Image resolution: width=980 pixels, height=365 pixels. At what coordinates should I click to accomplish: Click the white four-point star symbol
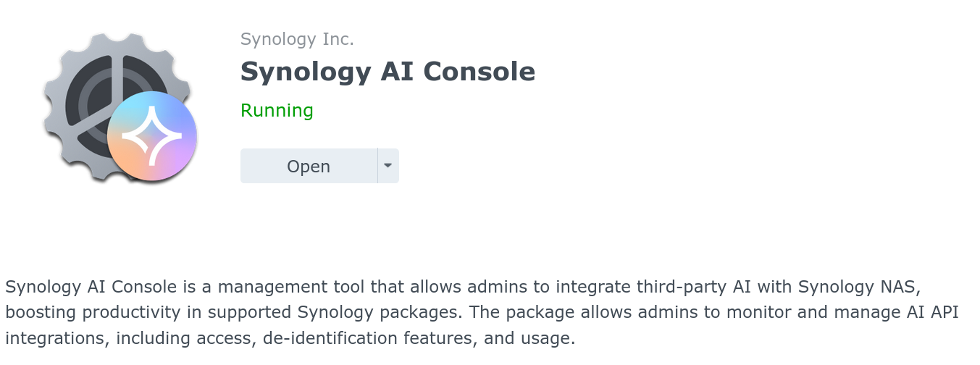click(x=151, y=135)
